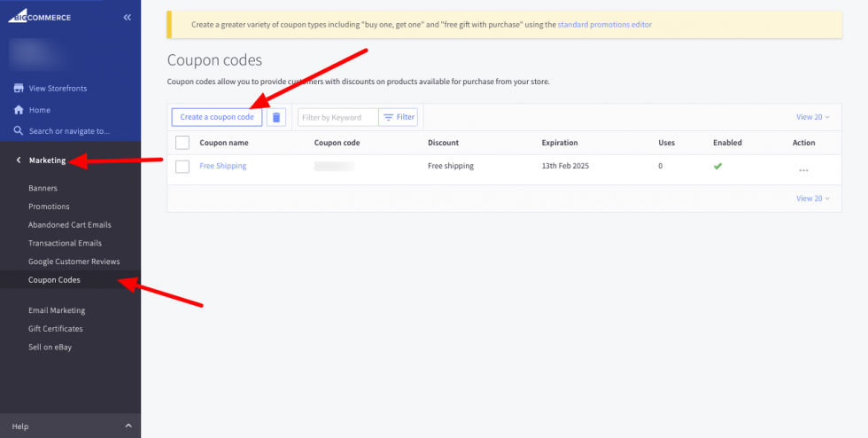Click the Home house icon

point(18,110)
